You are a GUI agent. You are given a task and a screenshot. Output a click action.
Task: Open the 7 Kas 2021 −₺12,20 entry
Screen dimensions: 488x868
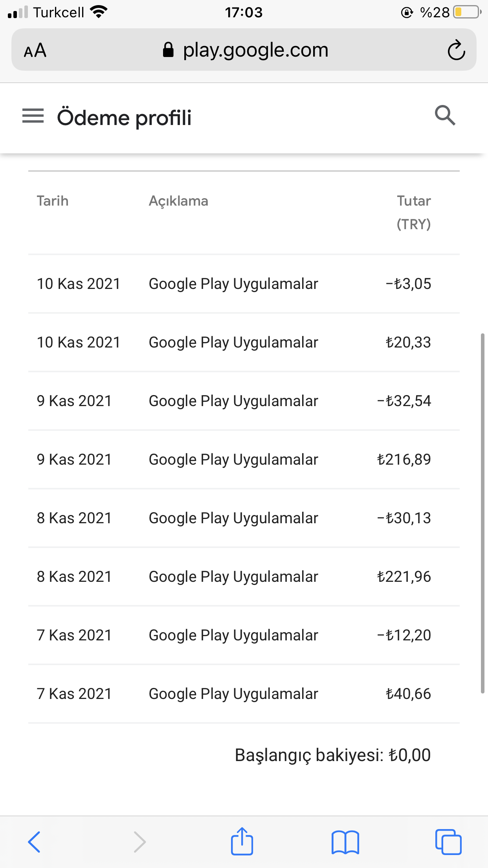244,635
